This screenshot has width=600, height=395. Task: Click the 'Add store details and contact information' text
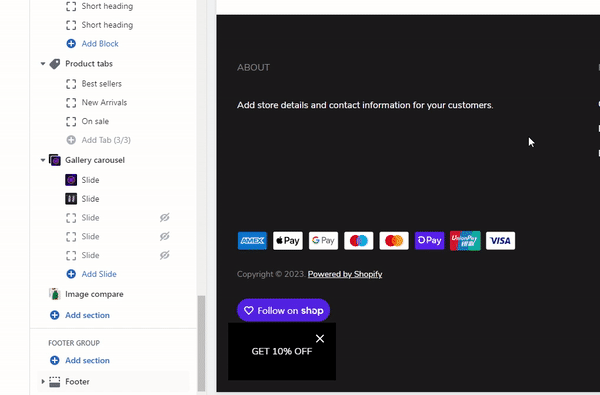(365, 105)
